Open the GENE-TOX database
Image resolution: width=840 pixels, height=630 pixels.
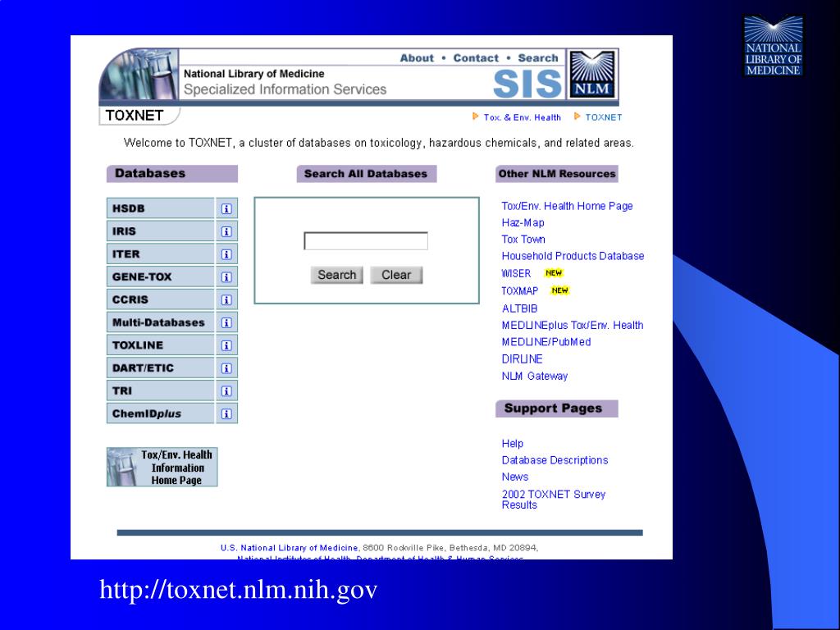[160, 277]
